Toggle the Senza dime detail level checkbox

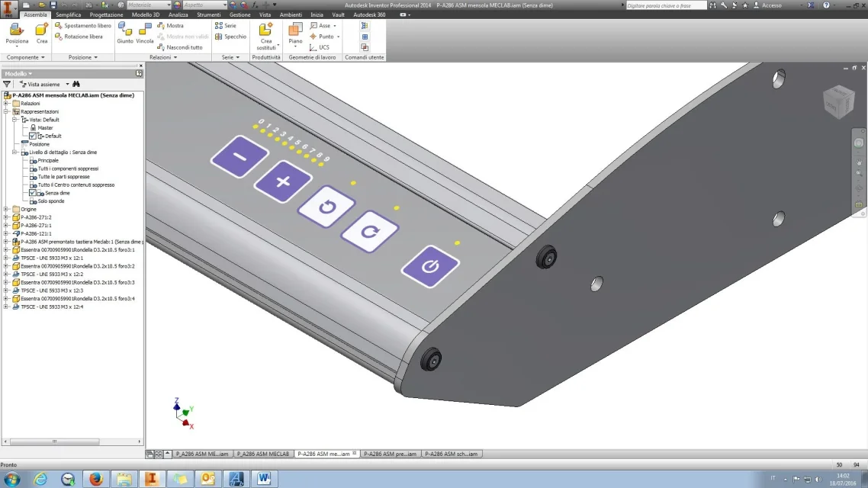(x=33, y=193)
